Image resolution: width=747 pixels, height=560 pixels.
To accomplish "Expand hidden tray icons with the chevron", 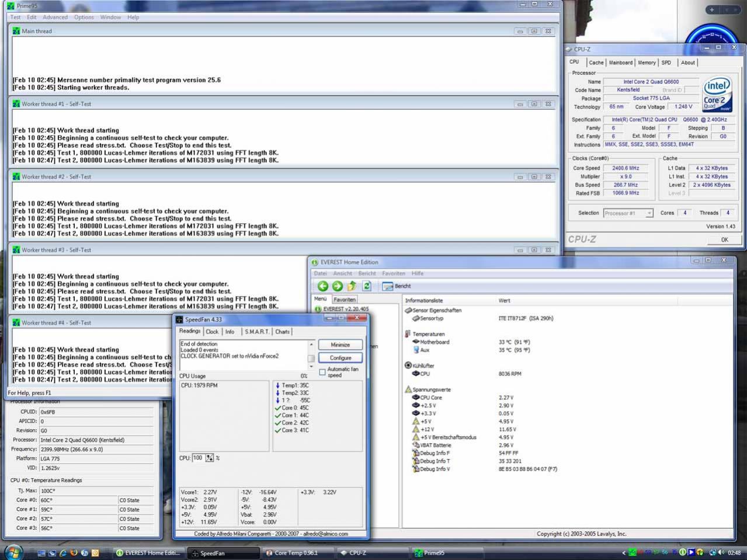I will click(x=624, y=552).
